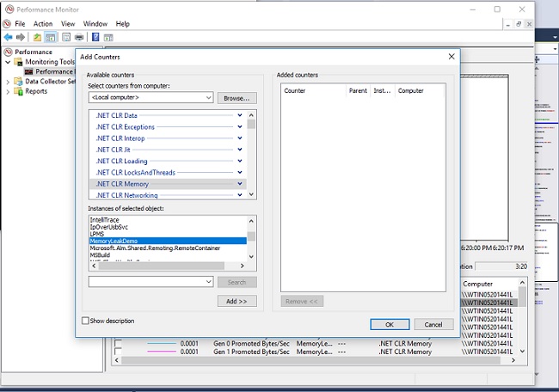Toggle the Gen 1 Promoted Bytes/Sec show checkbox
Image resolution: width=559 pixels, height=392 pixels.
coord(118,352)
